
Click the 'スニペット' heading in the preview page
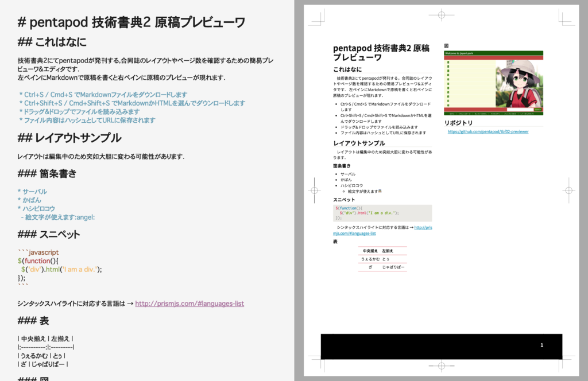point(344,200)
